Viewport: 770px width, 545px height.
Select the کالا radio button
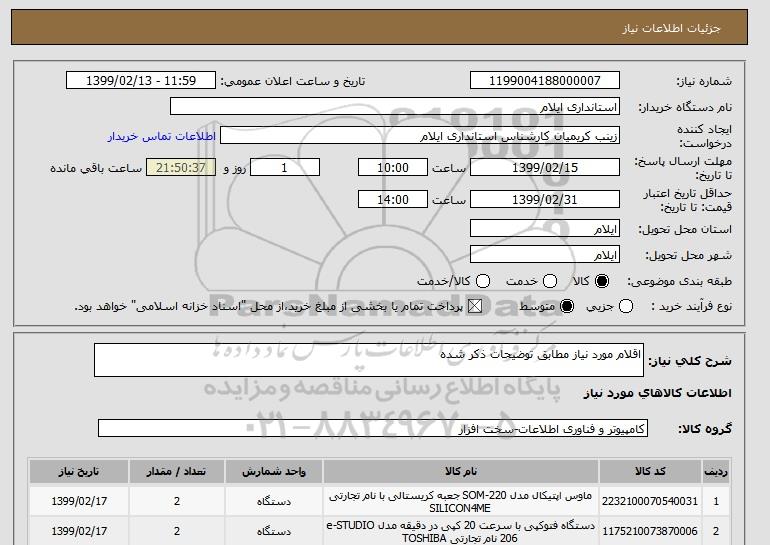(x=602, y=281)
